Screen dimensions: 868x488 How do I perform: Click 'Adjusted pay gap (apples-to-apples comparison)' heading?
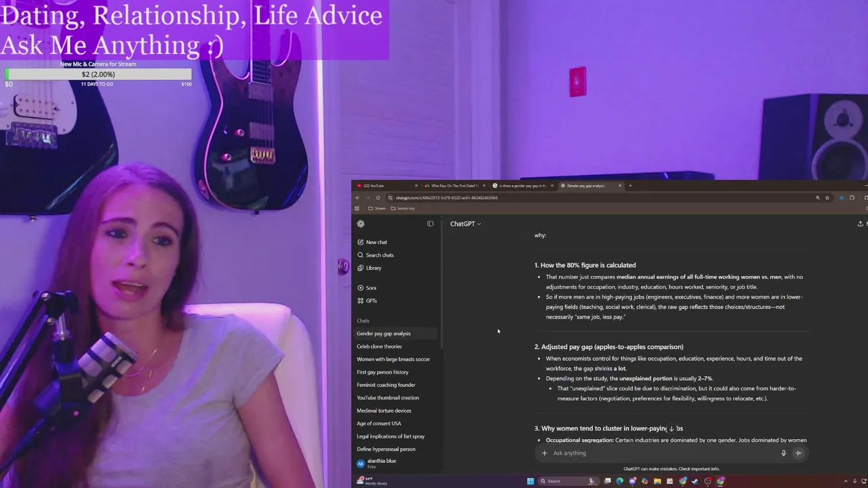click(612, 347)
